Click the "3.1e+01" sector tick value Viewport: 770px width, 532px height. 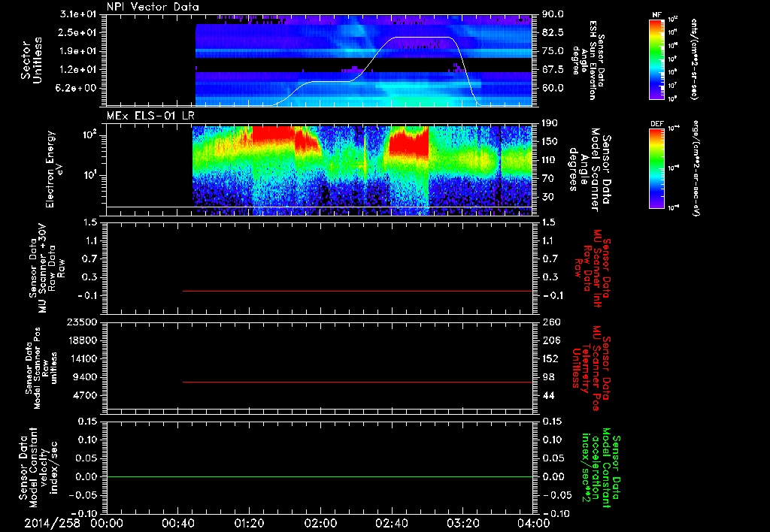point(76,14)
